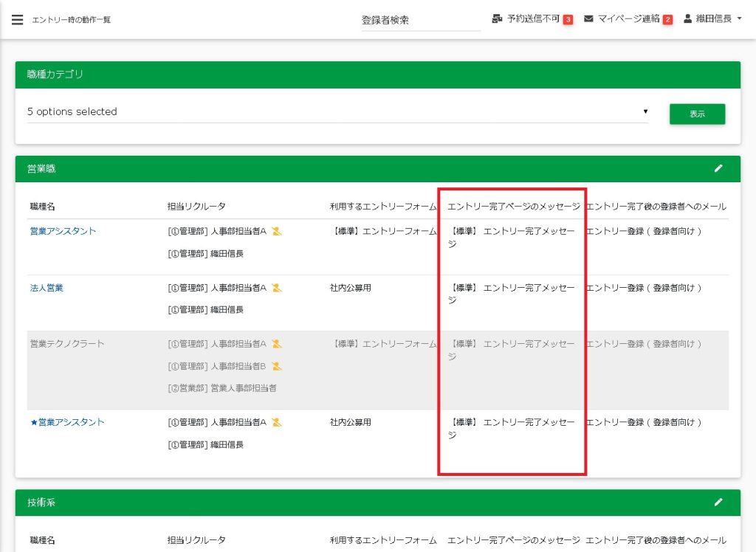Click the 登録者検索 search field
The image size is (756, 552).
click(x=420, y=21)
